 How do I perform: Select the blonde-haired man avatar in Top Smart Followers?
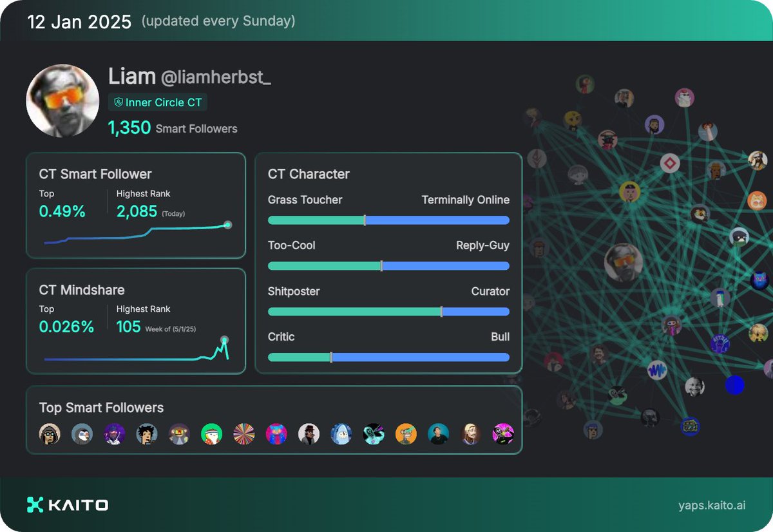(x=471, y=434)
